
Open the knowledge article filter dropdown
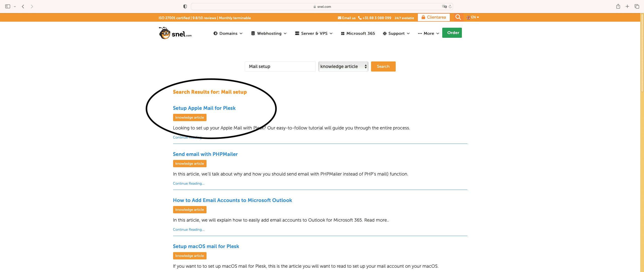pos(343,66)
